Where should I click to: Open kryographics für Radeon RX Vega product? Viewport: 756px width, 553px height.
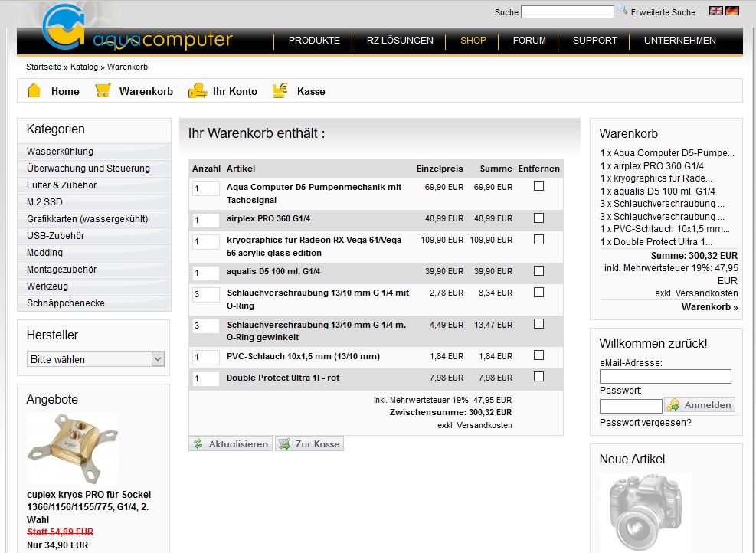(314, 247)
